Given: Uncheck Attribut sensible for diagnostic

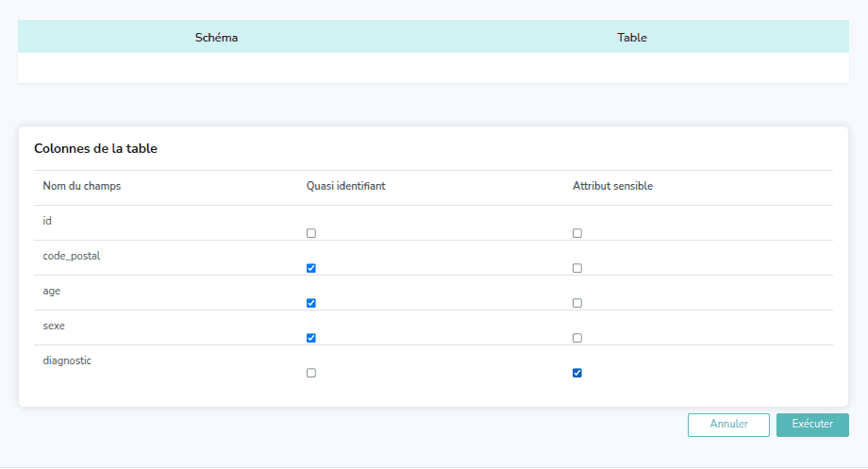Looking at the screenshot, I should (x=577, y=373).
